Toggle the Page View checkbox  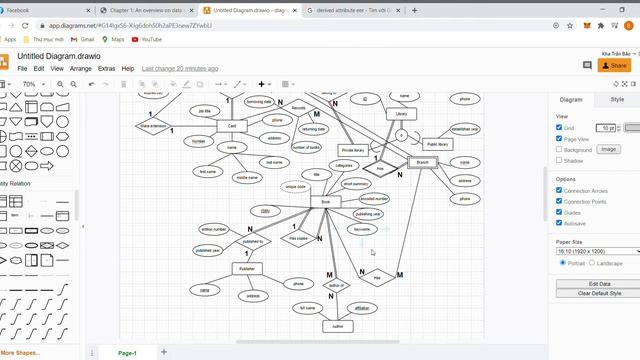click(x=559, y=138)
